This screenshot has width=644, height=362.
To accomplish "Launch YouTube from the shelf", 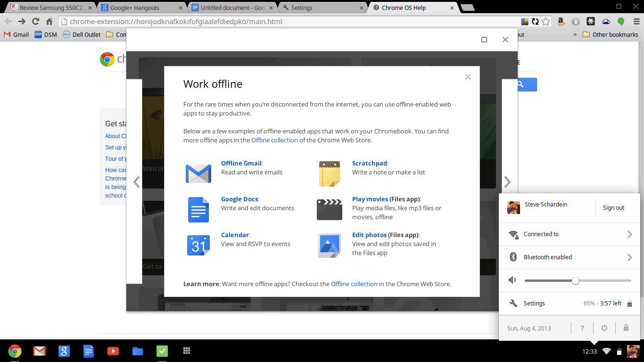I will pyautogui.click(x=113, y=351).
